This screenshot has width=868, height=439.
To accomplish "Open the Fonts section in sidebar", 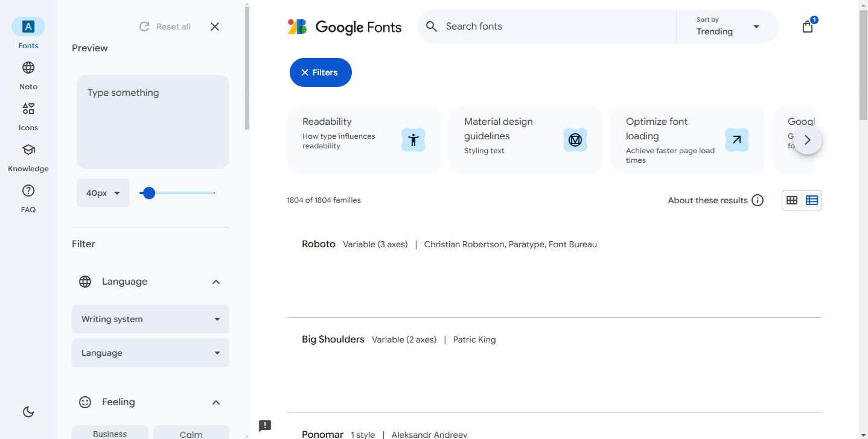I will click(28, 34).
